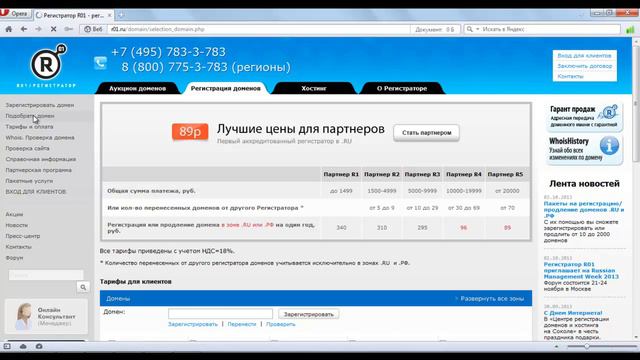Select Регистрация доменов tab
Image resolution: width=640 pixels, height=360 pixels.
(225, 88)
